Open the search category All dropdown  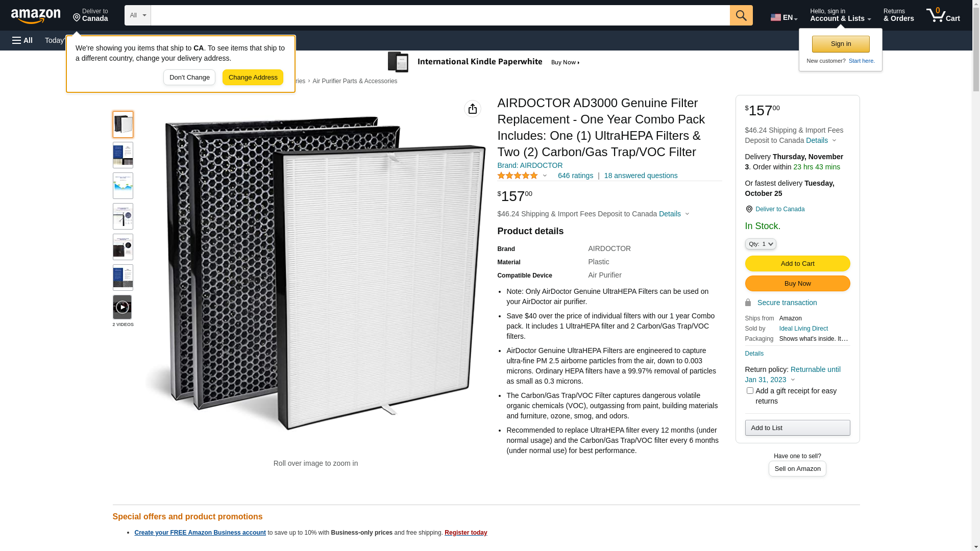click(138, 15)
